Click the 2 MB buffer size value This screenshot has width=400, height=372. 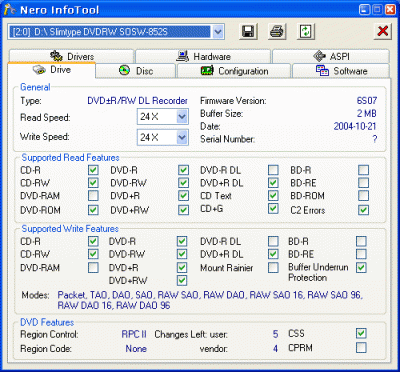[367, 113]
